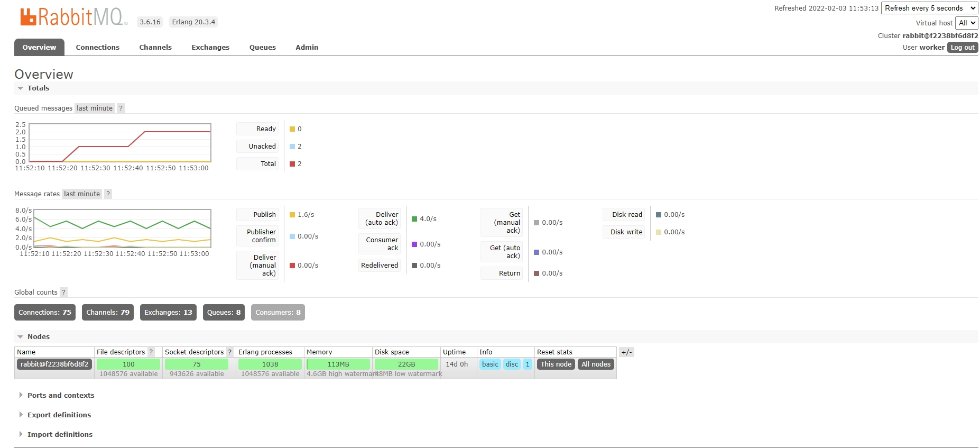Open the Refresh interval dropdown
Viewport: 980px width, 448px height.
[929, 8]
